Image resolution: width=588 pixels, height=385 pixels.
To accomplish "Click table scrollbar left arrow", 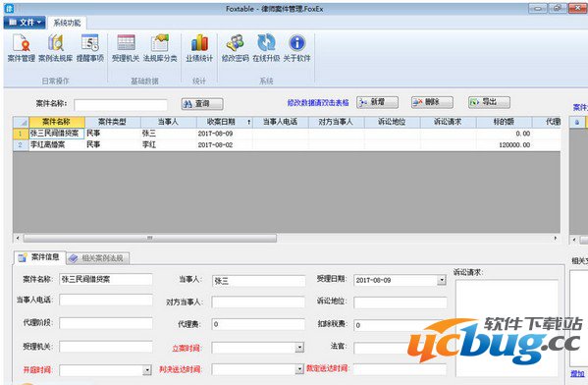I will click(18, 239).
